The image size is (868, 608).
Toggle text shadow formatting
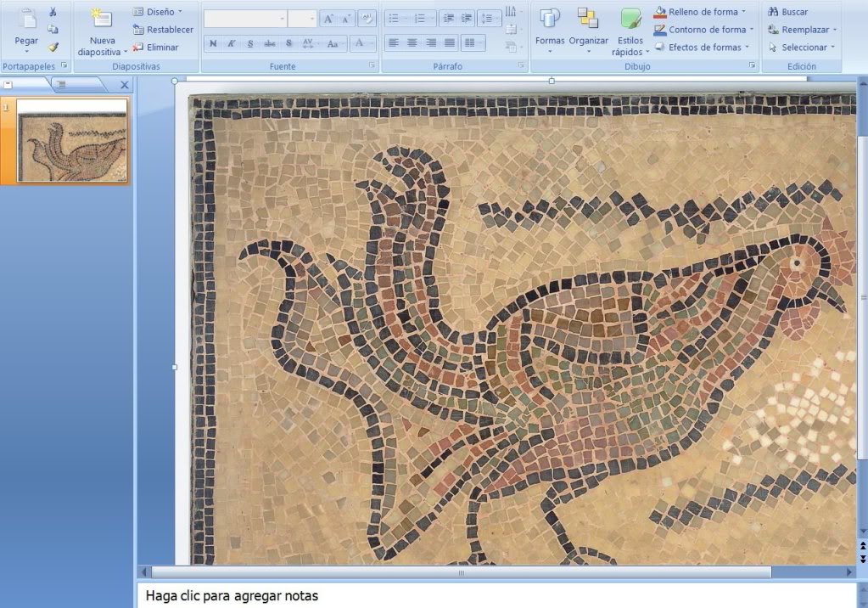point(288,43)
